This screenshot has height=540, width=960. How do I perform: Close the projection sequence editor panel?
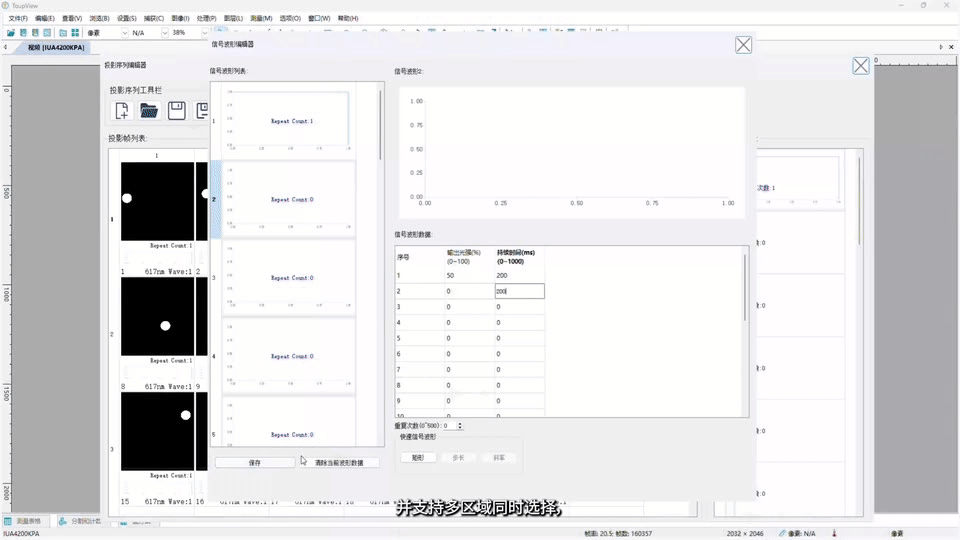860,66
